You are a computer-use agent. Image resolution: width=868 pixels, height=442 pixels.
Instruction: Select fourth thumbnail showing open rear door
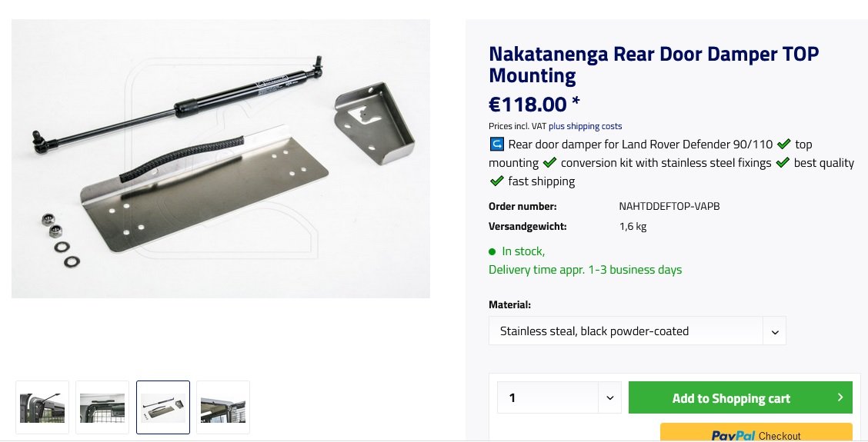point(223,407)
